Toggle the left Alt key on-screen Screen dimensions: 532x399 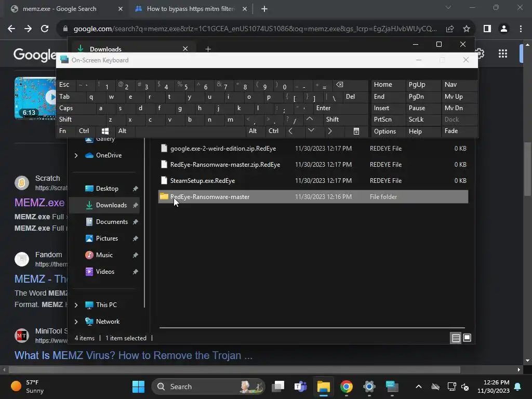[x=125, y=131]
